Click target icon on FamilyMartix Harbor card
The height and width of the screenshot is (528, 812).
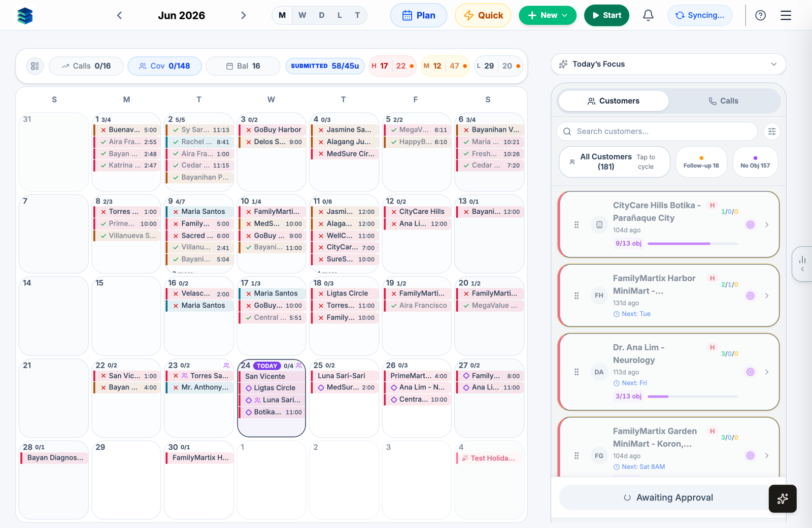[x=750, y=295]
